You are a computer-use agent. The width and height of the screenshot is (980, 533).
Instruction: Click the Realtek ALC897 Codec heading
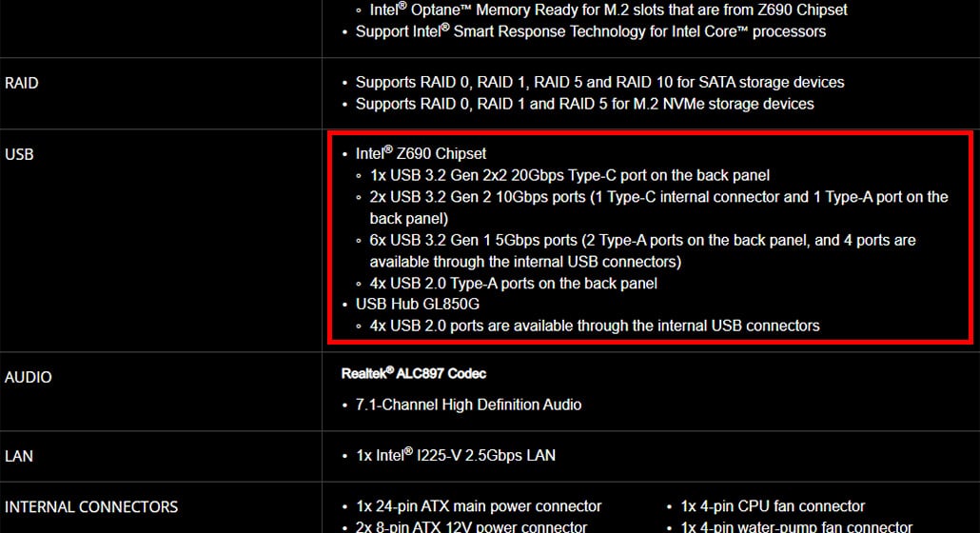click(414, 374)
